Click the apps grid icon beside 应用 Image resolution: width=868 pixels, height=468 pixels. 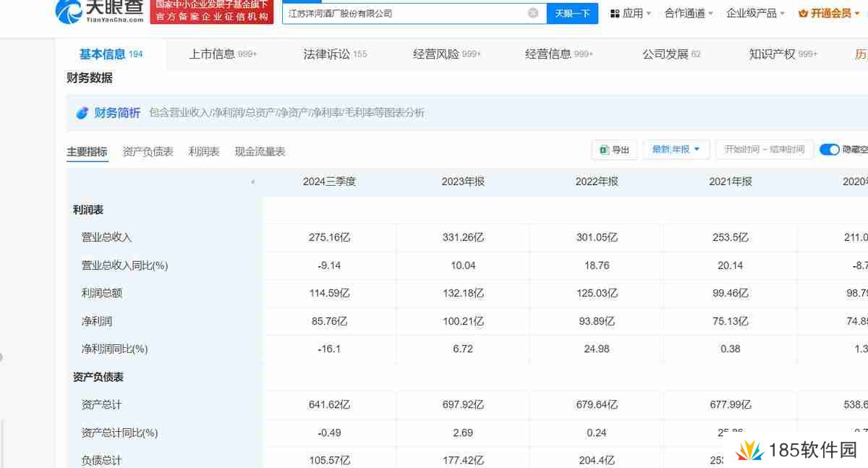[x=616, y=12]
